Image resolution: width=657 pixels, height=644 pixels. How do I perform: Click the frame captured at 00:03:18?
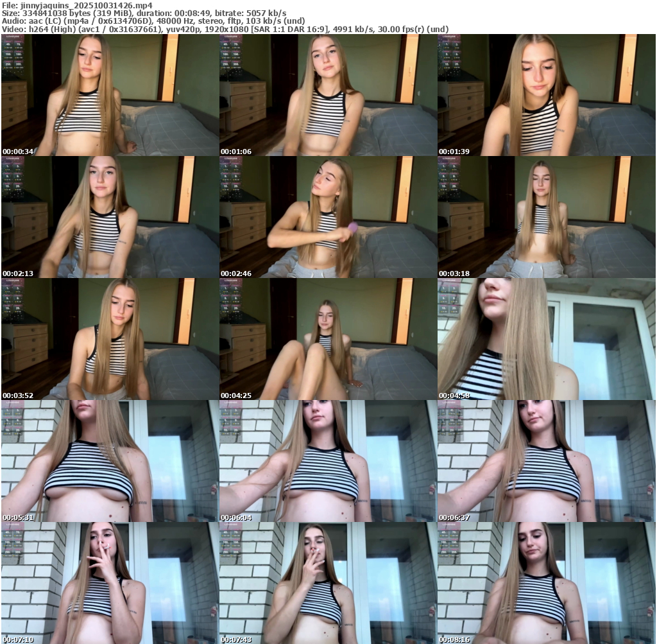coord(546,217)
